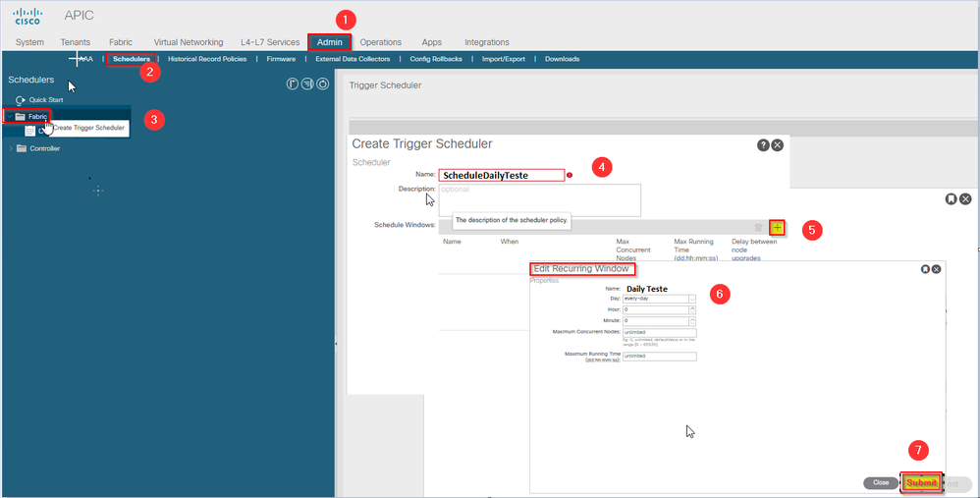Click the Submit button
This screenshot has height=498, width=980.
921,482
